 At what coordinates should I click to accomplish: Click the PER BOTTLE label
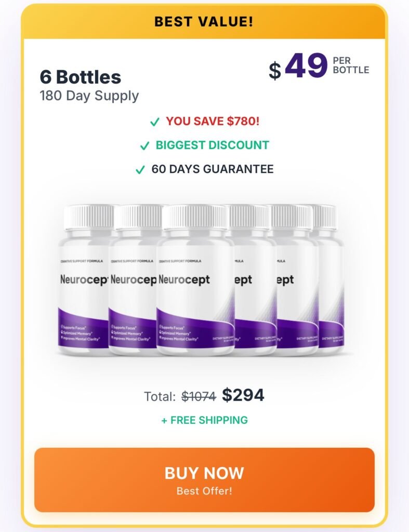[351, 65]
